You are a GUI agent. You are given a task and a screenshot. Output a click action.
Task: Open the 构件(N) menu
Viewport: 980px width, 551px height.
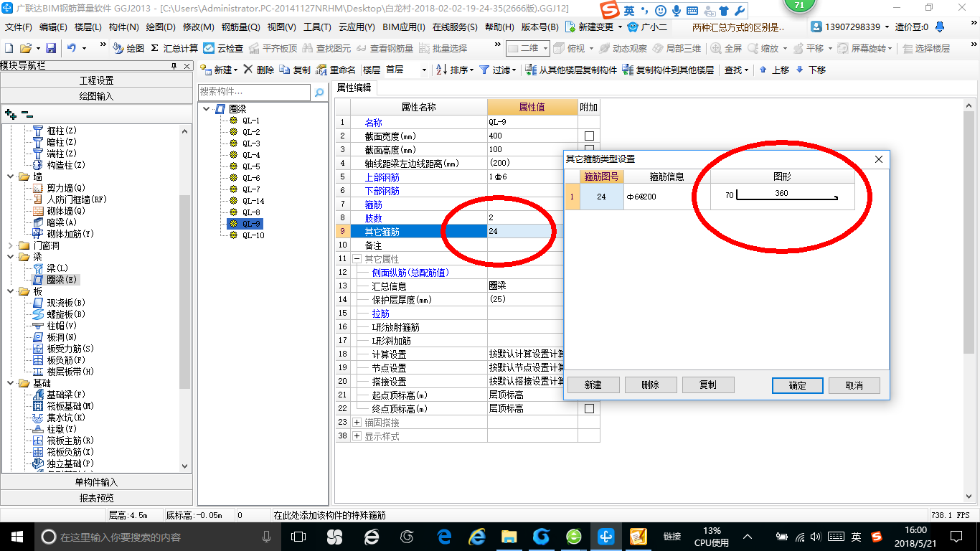124,27
